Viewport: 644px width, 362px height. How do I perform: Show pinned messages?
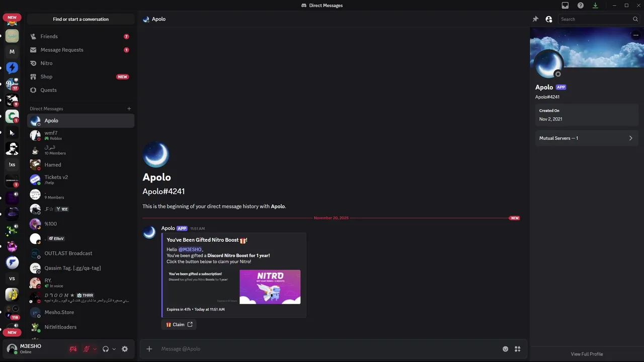coord(535,19)
